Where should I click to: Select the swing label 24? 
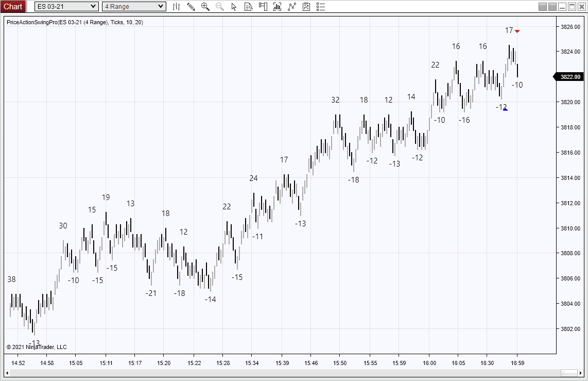(x=253, y=178)
